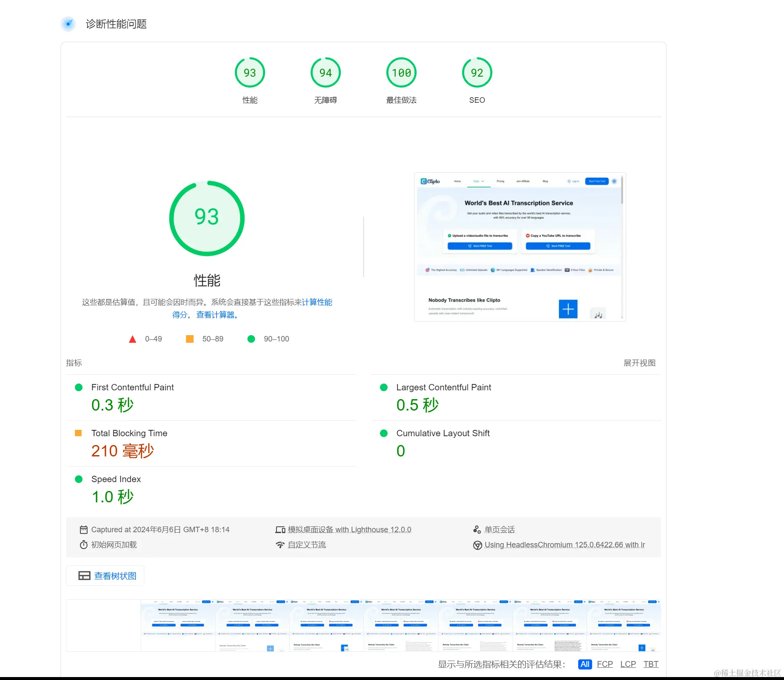This screenshot has width=784, height=680.
Task: Click the Chromium icon beside HeadlessChromium text
Action: coord(478,545)
